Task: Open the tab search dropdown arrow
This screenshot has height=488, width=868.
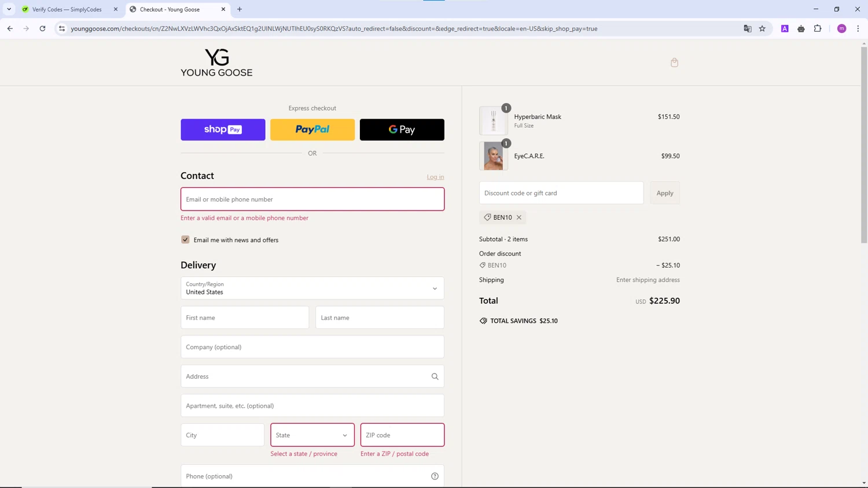Action: point(9,9)
